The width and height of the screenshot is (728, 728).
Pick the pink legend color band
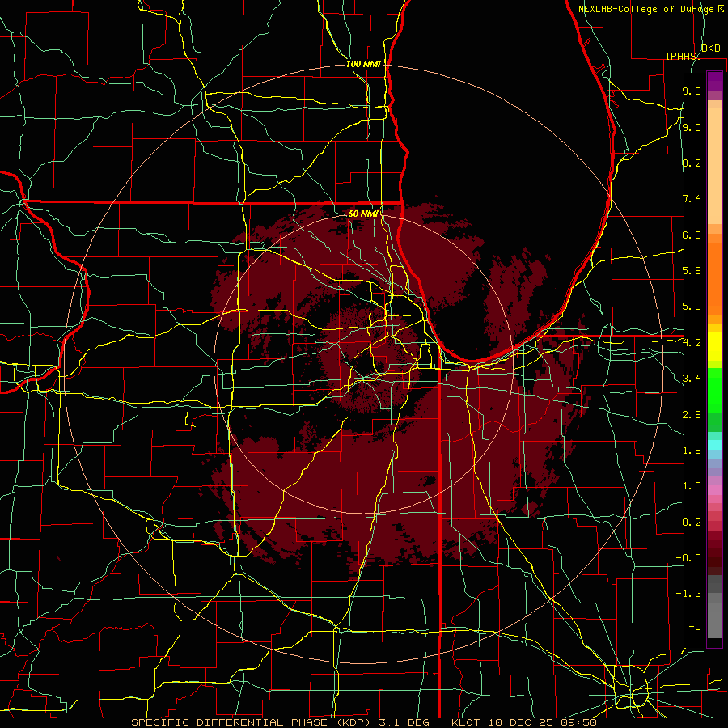(714, 490)
